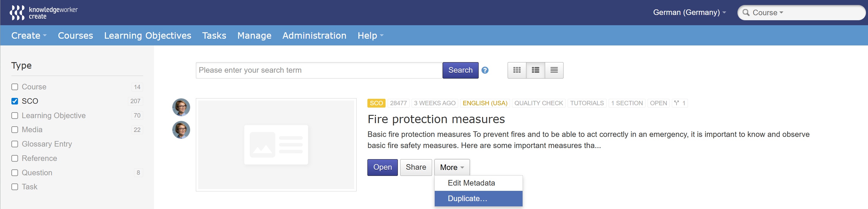Uncheck the SCO type filter

(x=15, y=101)
